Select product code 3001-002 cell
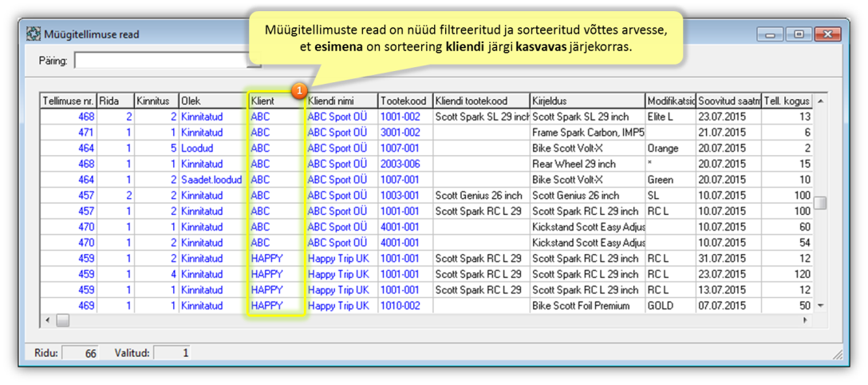Viewport: 868px width, 385px height. tap(405, 133)
